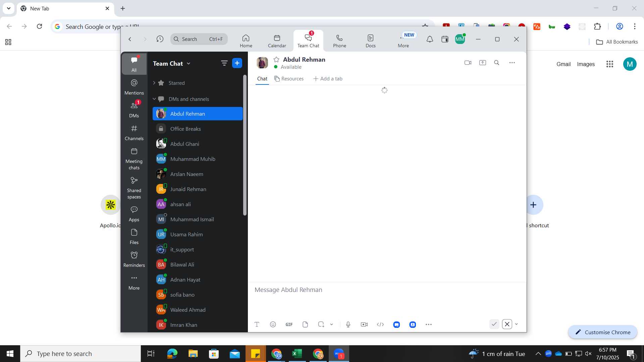Open the Office Breaks channel
The height and width of the screenshot is (362, 644).
tap(198, 129)
